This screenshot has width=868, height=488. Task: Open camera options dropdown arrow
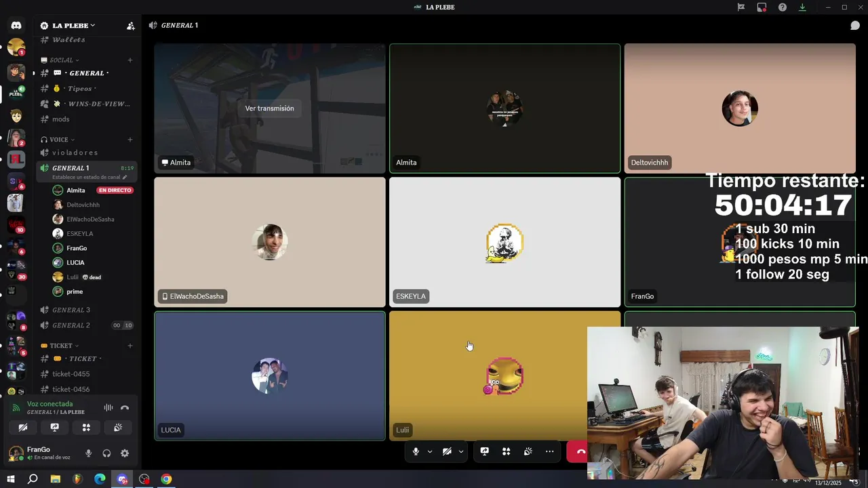(461, 451)
